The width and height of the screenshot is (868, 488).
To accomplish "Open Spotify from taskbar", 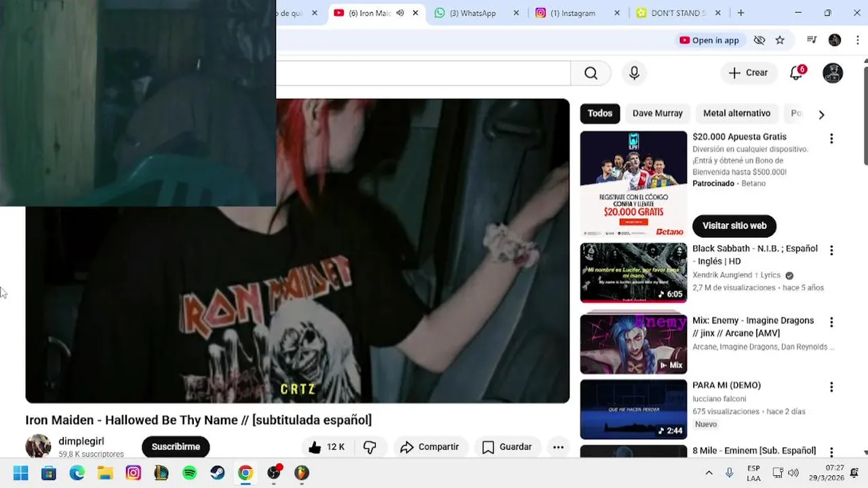I will tap(189, 473).
